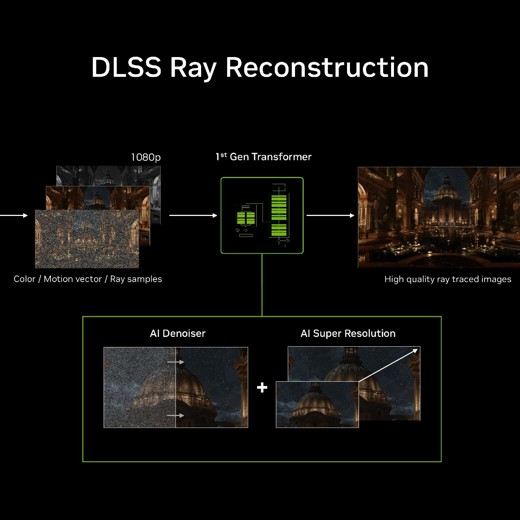Screen dimensions: 520x520
Task: Click the 1st Gen Transformer label
Action: pos(263,157)
